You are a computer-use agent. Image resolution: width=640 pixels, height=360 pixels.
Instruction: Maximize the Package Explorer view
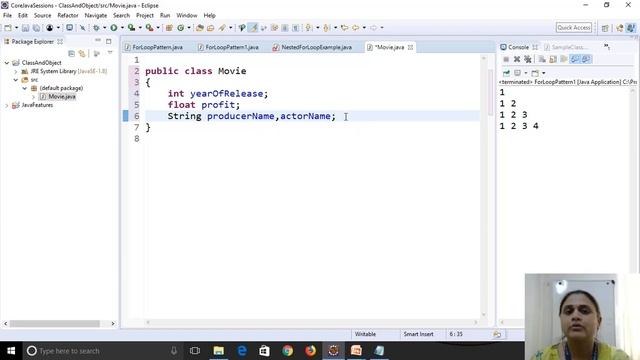(109, 41)
